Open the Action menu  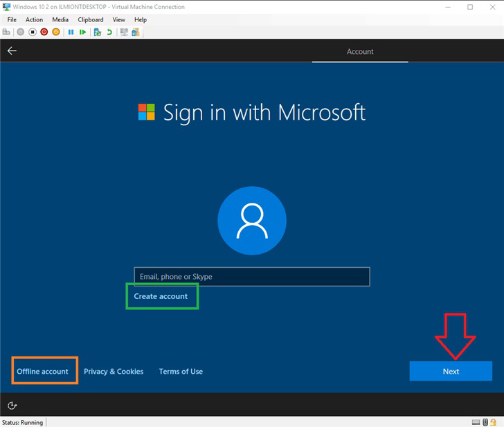click(x=34, y=19)
